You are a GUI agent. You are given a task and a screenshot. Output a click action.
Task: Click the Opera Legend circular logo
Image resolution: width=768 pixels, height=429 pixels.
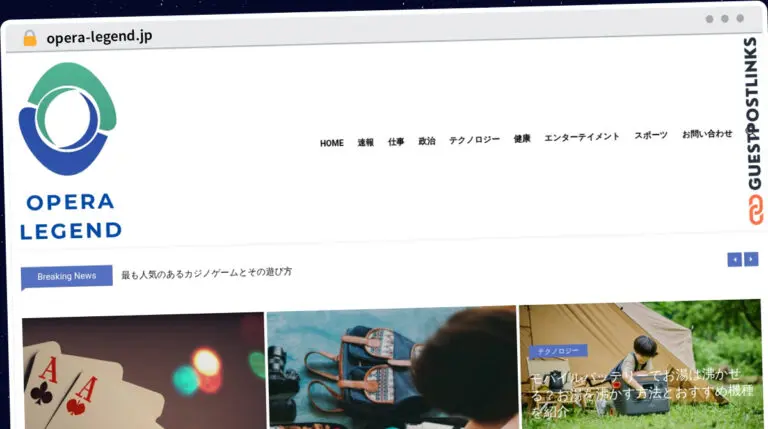tap(68, 119)
